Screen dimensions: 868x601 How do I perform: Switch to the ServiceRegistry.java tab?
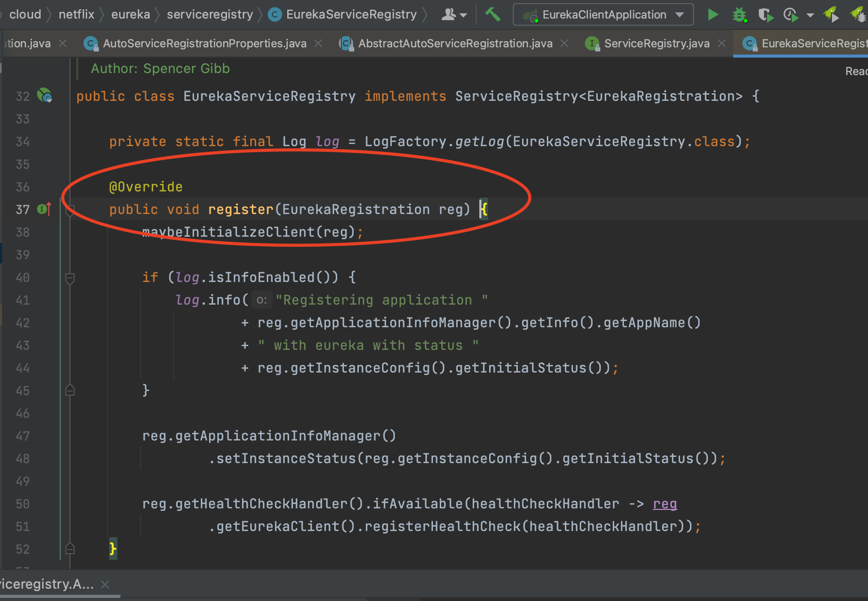pyautogui.click(x=657, y=44)
